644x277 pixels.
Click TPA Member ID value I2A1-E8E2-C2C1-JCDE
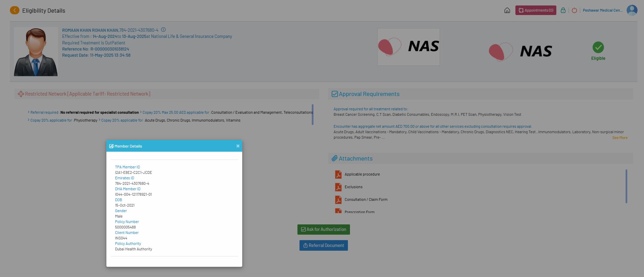click(133, 172)
